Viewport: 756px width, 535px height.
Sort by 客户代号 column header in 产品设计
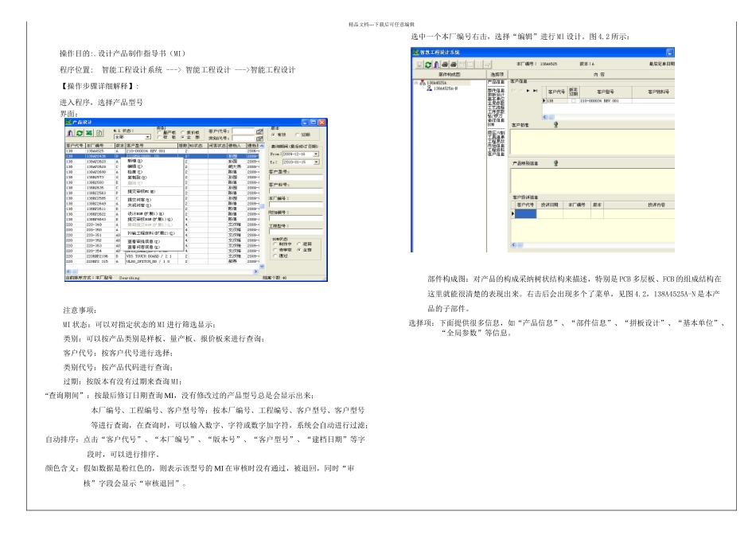(75, 146)
